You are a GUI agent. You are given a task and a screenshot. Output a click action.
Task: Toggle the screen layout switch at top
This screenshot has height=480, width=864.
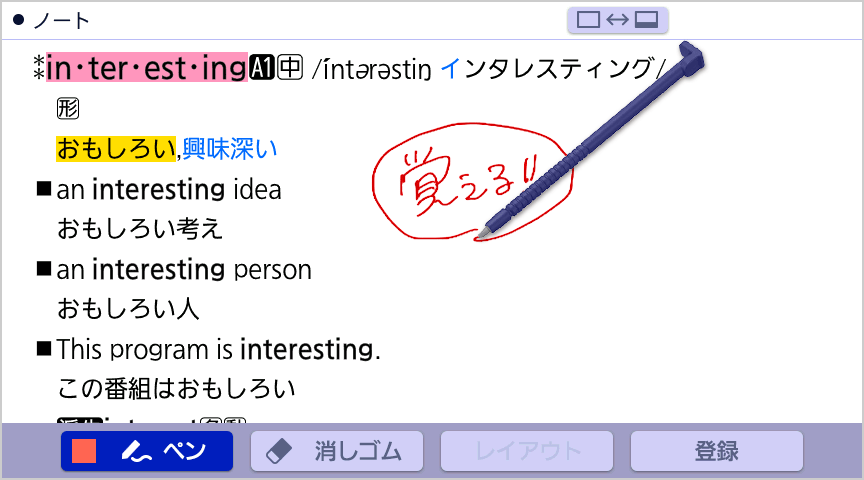618,20
